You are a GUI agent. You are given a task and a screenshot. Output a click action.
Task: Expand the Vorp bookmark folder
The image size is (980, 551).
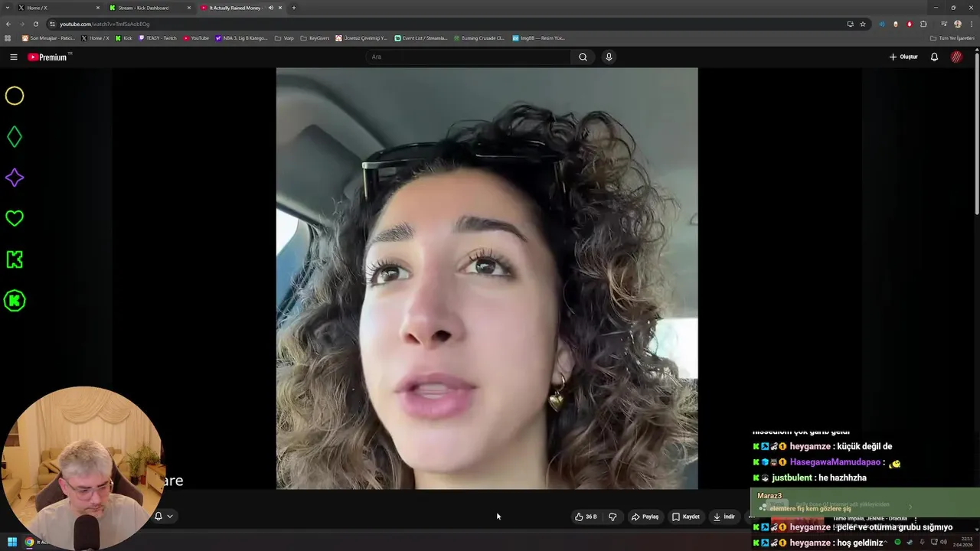coord(284,37)
